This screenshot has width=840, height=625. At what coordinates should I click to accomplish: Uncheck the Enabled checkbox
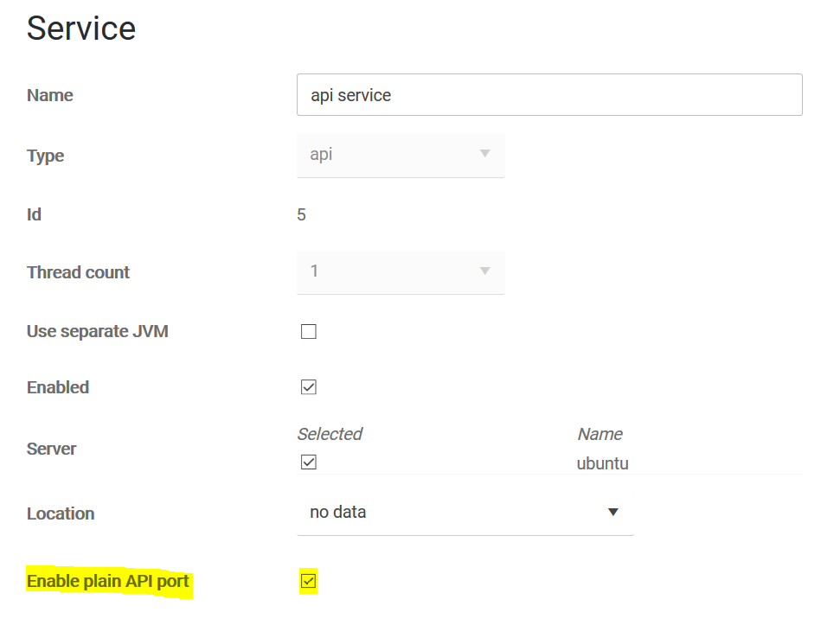coord(308,387)
